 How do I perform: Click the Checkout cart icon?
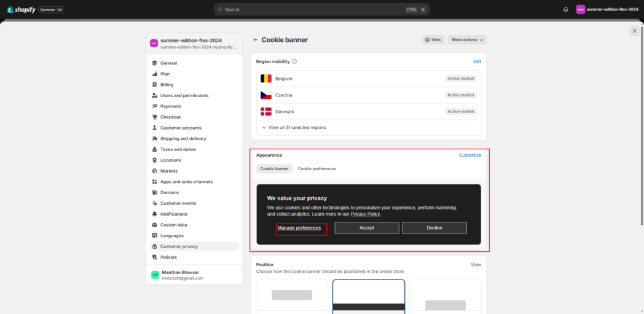pos(154,117)
